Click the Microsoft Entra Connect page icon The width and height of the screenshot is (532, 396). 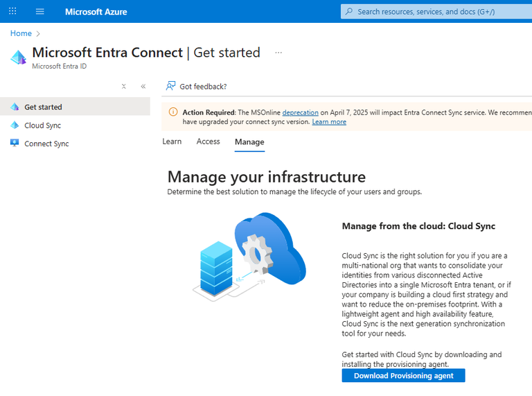tap(18, 57)
